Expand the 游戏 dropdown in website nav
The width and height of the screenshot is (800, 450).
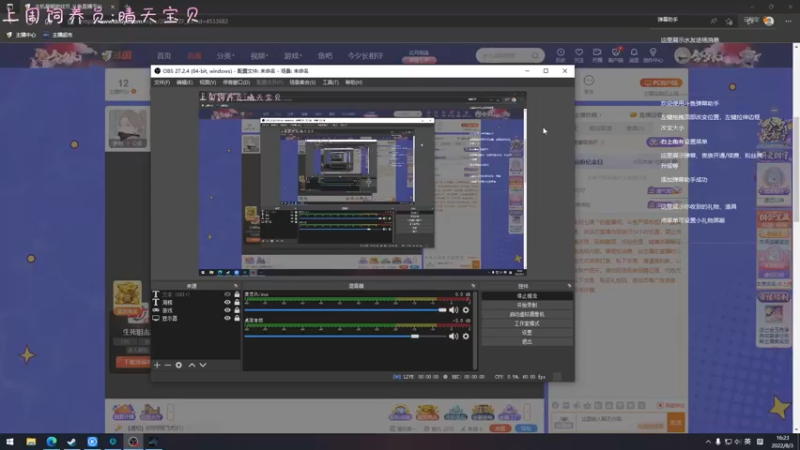pyautogui.click(x=292, y=56)
